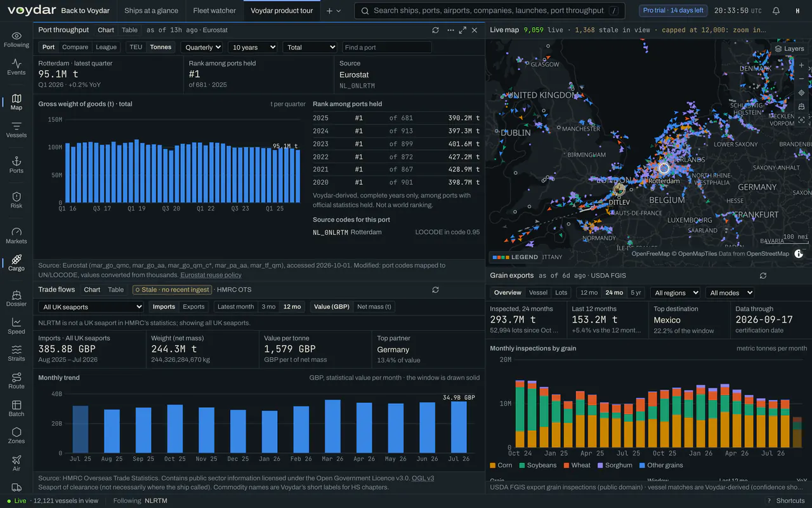The image size is (812, 508).
Task: Open the Vessel tab in Grain exports
Action: click(538, 293)
